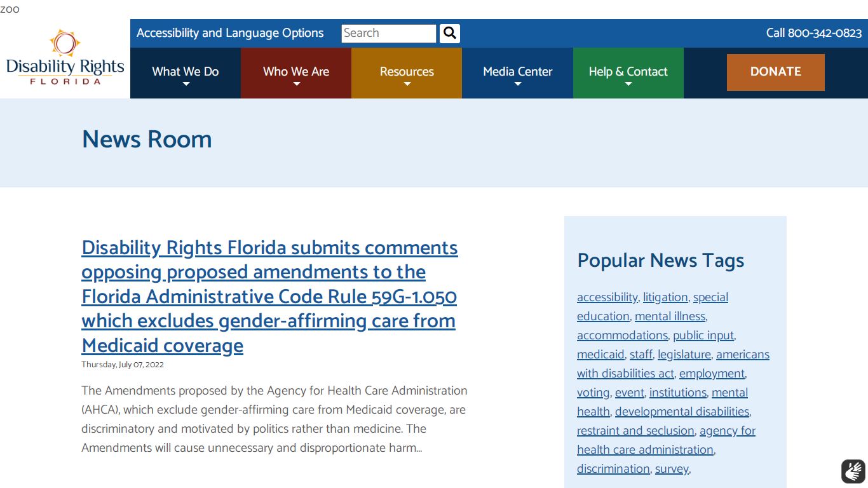
Task: Expand the Who We Are menu
Action: click(296, 73)
